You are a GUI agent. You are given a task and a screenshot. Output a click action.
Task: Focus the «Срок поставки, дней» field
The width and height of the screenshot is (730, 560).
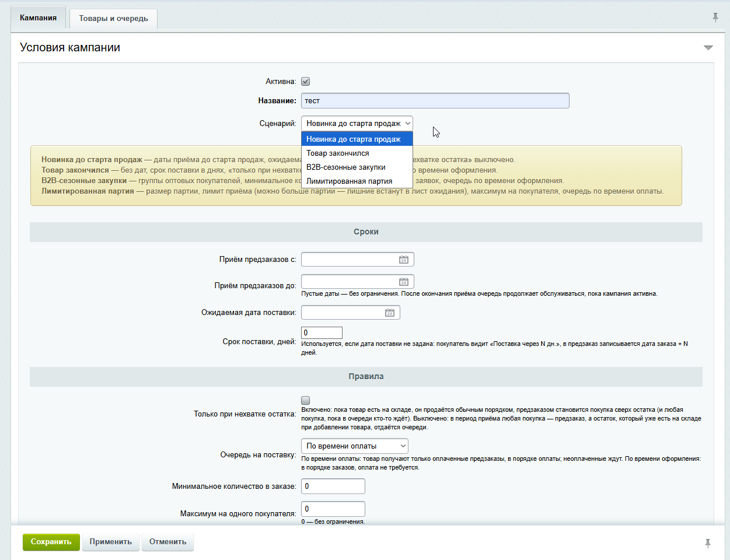[322, 332]
